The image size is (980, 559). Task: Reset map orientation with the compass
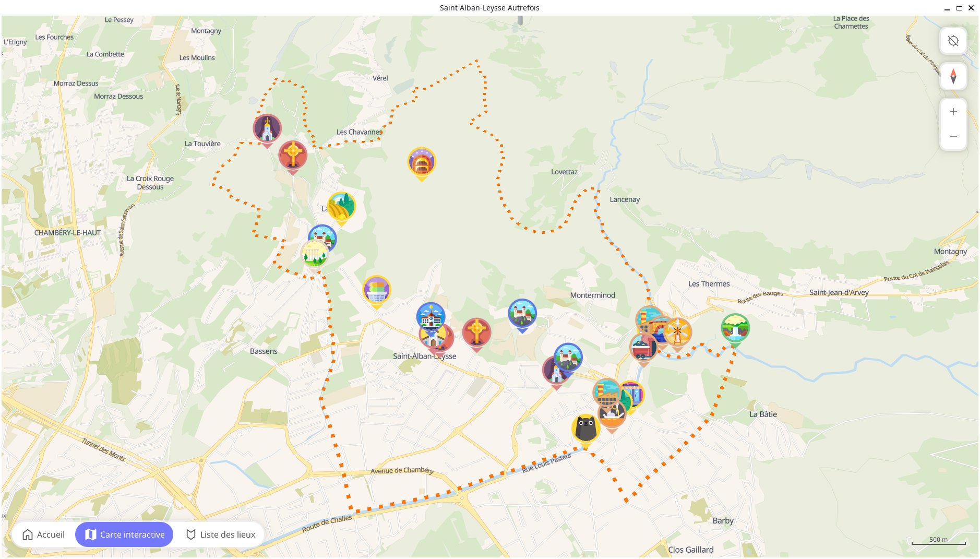[953, 76]
